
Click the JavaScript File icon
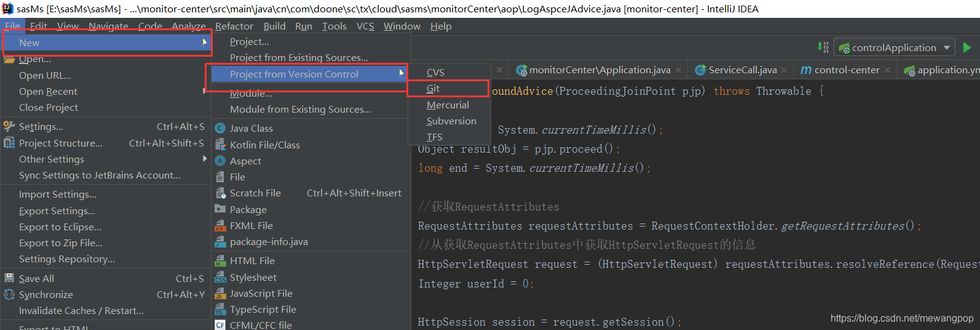click(x=220, y=293)
